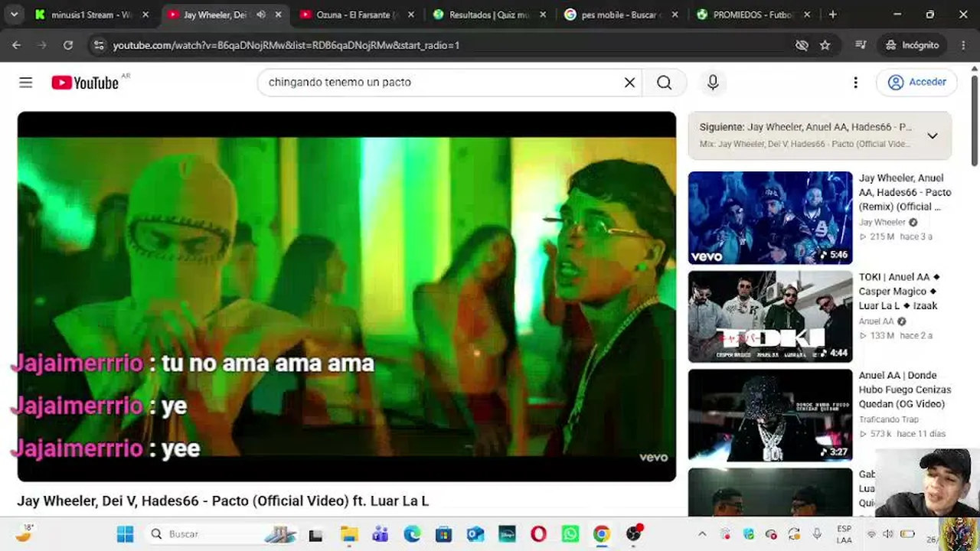Switch to the PROMIEDOS tab
The width and height of the screenshot is (980, 551).
click(x=755, y=15)
